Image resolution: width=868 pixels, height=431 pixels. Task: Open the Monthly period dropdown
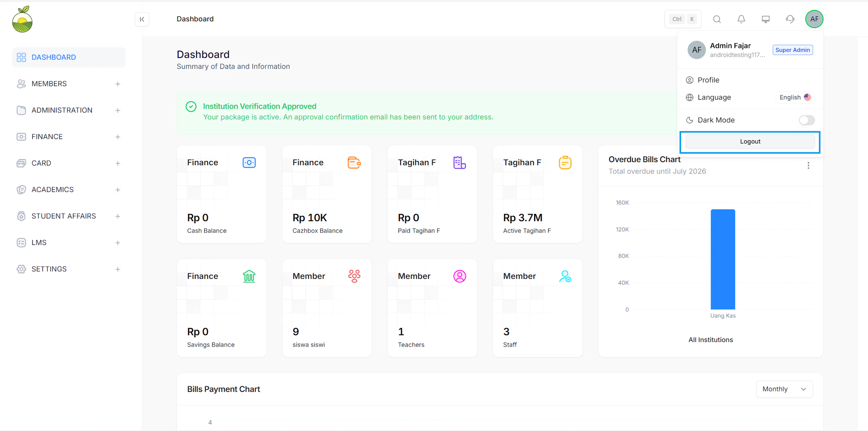coord(784,389)
